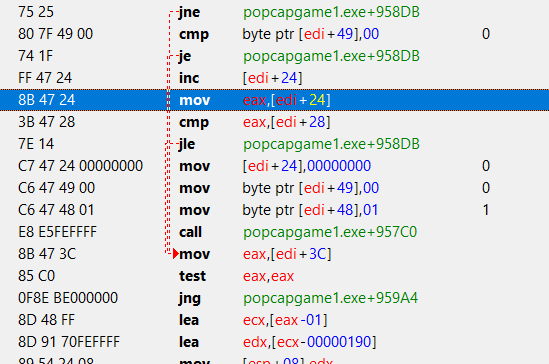This screenshot has width=549, height=364.
Task: Click operand '[edi+24],00000000'
Action: point(307,166)
